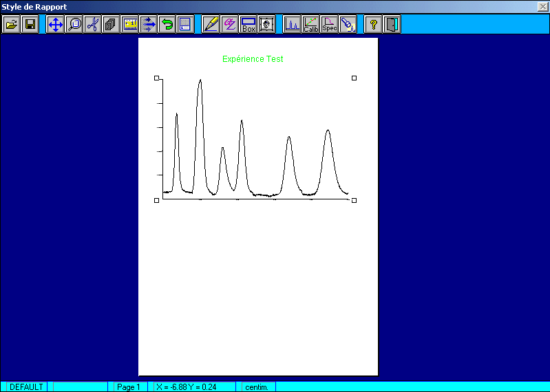Viewport: 550px width, 392px height.
Task: Add a chromatogram with the blue peaks icon
Action: click(x=292, y=25)
